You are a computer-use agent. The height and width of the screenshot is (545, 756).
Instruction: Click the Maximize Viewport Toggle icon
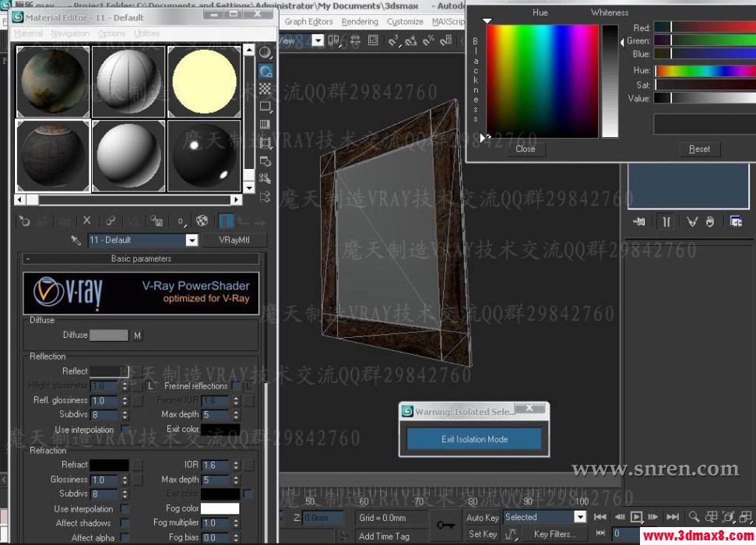(747, 517)
